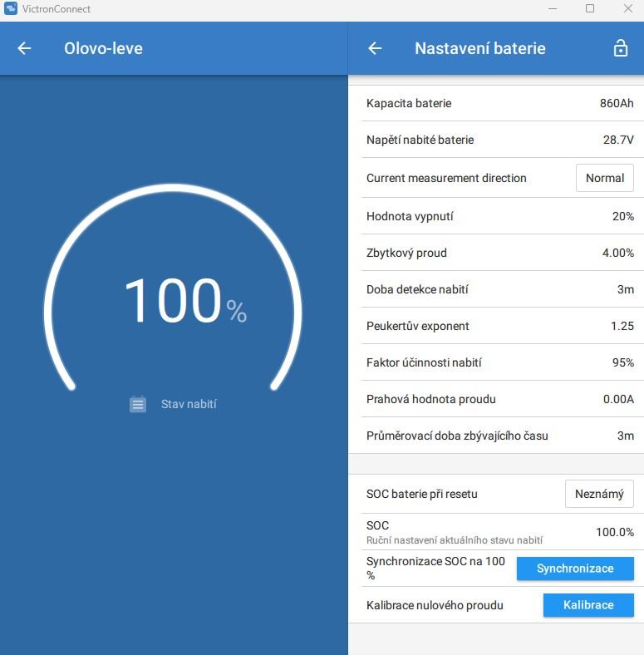This screenshot has width=644, height=655.
Task: Click the VictronConnect app logo icon
Action: click(x=11, y=8)
